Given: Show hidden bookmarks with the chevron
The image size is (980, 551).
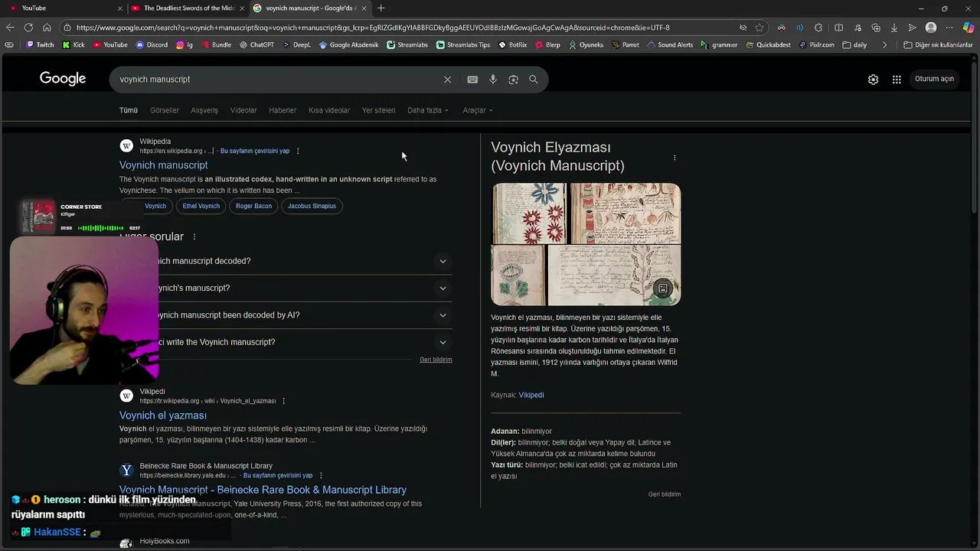Looking at the screenshot, I should [884, 45].
